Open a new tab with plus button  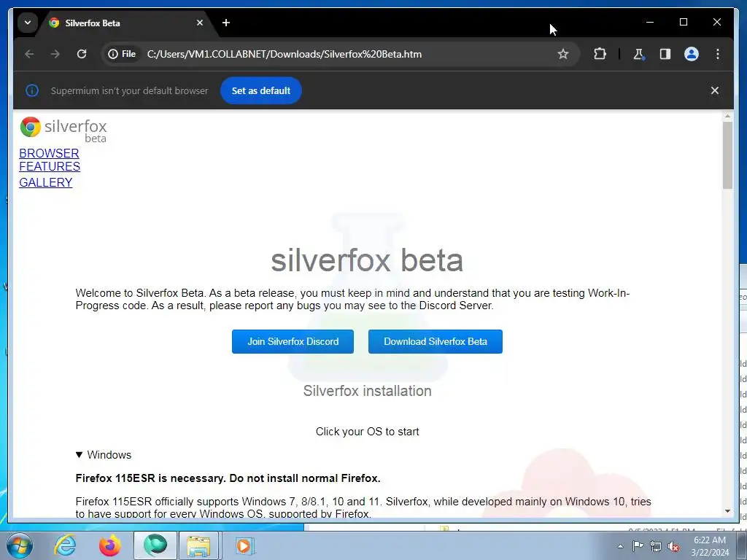226,23
